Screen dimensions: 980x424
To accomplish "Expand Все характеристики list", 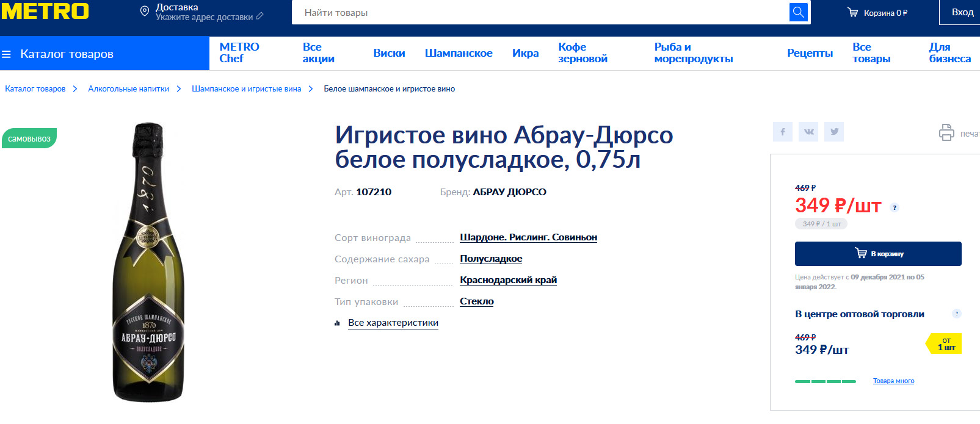I will [393, 323].
